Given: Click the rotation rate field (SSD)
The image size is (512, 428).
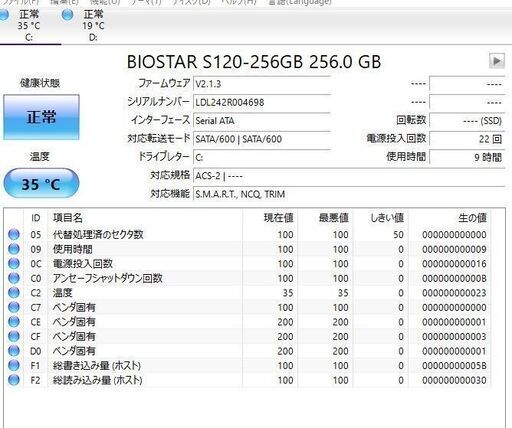Looking at the screenshot, I should click(467, 120).
